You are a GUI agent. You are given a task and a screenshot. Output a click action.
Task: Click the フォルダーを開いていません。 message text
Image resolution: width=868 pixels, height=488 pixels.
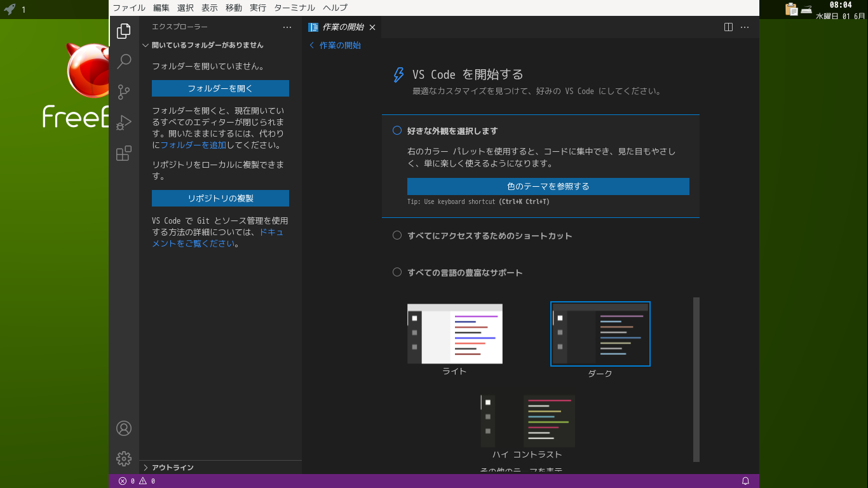tap(208, 66)
